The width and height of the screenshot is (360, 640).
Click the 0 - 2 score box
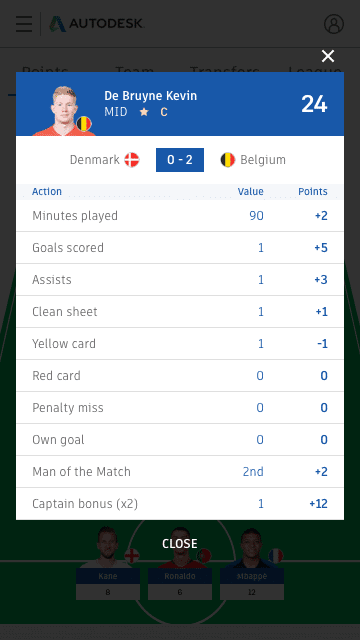pos(180,160)
